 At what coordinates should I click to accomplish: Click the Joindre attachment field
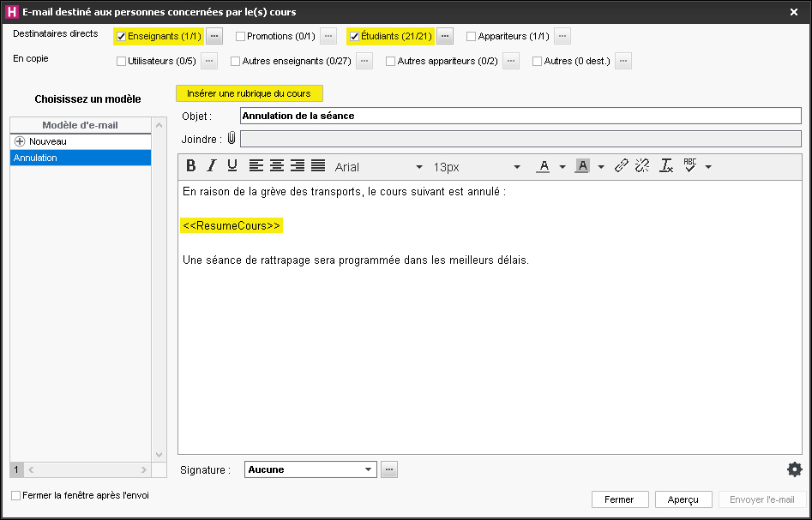click(x=521, y=139)
